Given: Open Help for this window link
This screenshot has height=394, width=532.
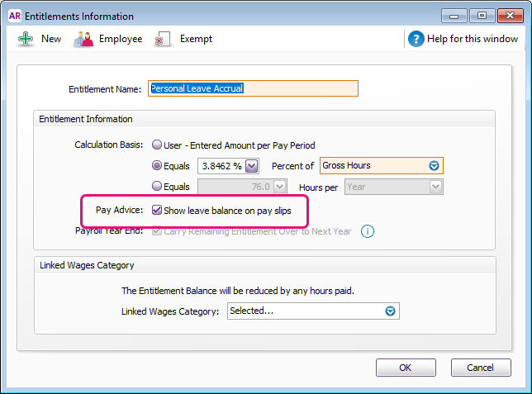Looking at the screenshot, I should [x=473, y=39].
